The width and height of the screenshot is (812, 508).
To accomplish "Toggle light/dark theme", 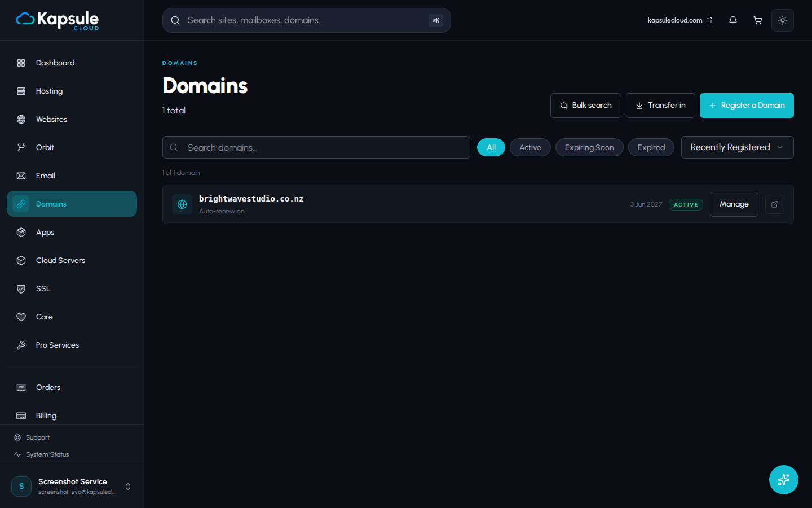I will coord(783,20).
